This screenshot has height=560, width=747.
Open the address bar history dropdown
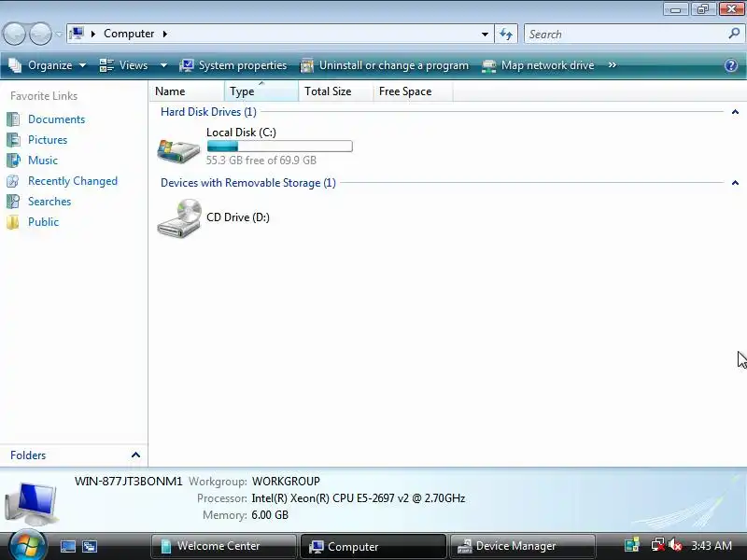pos(485,35)
